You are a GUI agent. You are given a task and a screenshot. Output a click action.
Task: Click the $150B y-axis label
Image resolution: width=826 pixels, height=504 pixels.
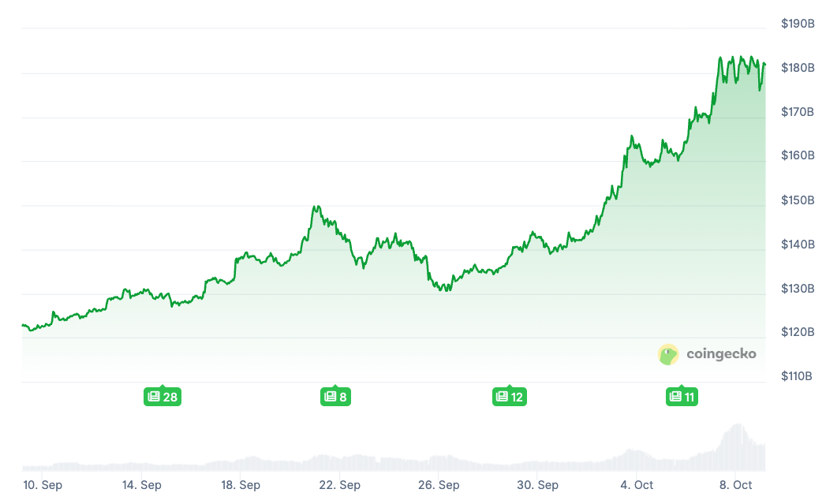pyautogui.click(x=798, y=200)
